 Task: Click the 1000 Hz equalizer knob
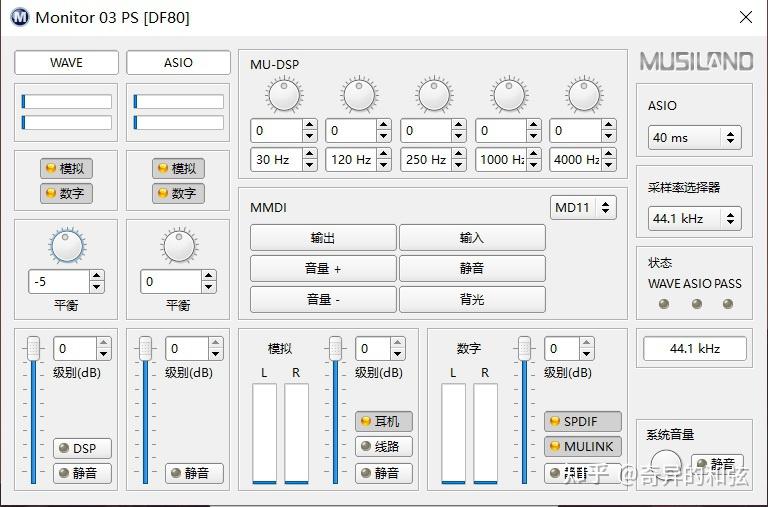tap(509, 96)
